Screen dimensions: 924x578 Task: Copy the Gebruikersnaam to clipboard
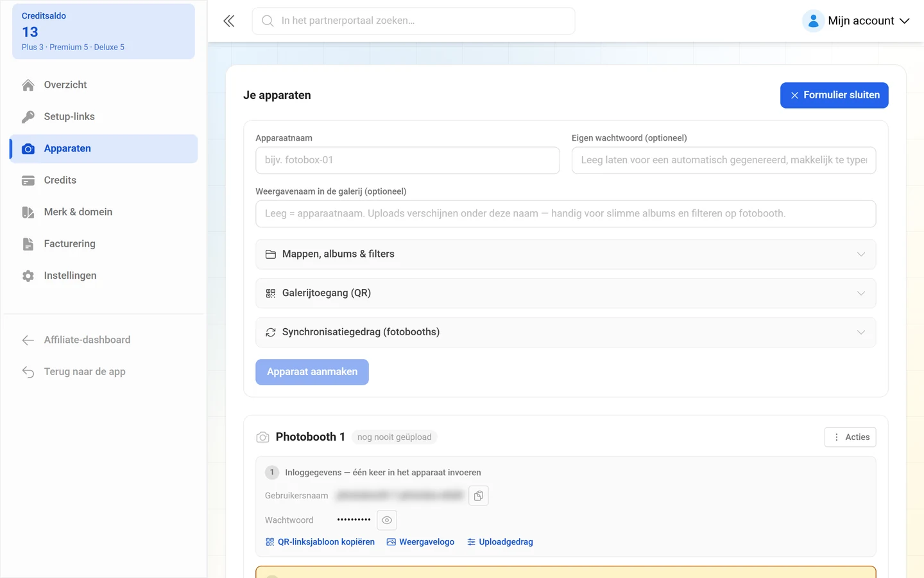[479, 496]
